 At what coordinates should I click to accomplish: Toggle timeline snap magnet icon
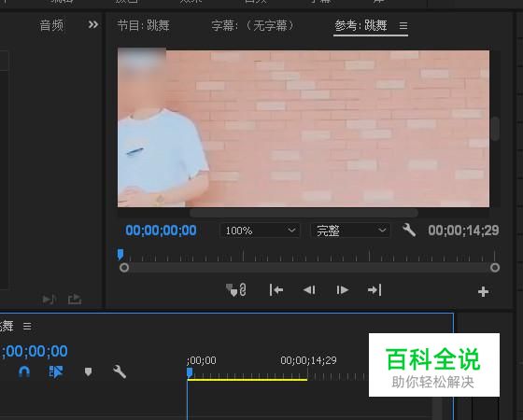(x=24, y=371)
